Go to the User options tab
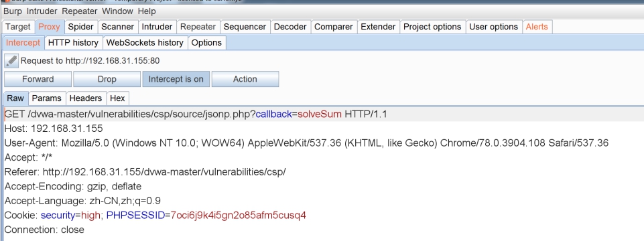The image size is (644, 241). coord(494,27)
